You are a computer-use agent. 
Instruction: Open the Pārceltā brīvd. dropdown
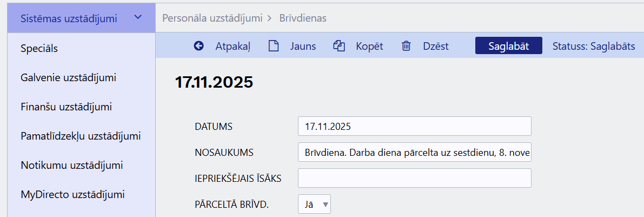click(x=314, y=204)
